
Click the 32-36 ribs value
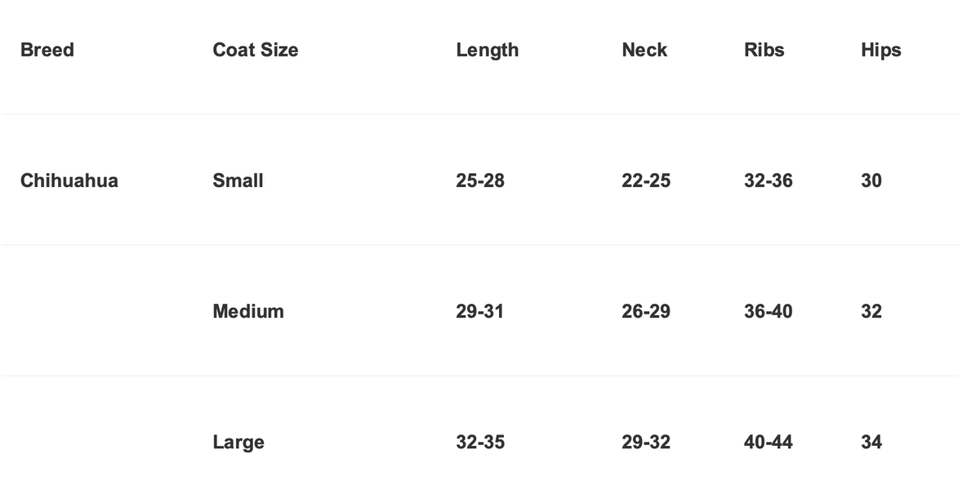pyautogui.click(x=768, y=180)
